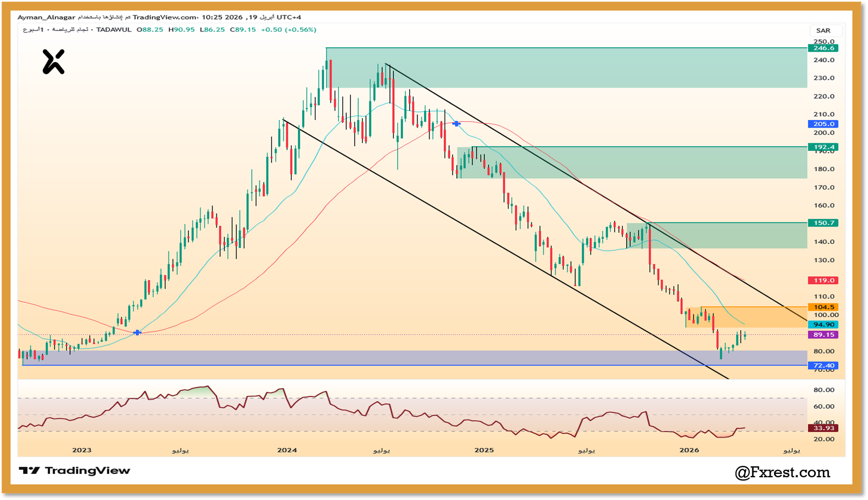This screenshot has height=500, width=868.
Task: Click the 192.4 green price label
Action: [x=823, y=147]
